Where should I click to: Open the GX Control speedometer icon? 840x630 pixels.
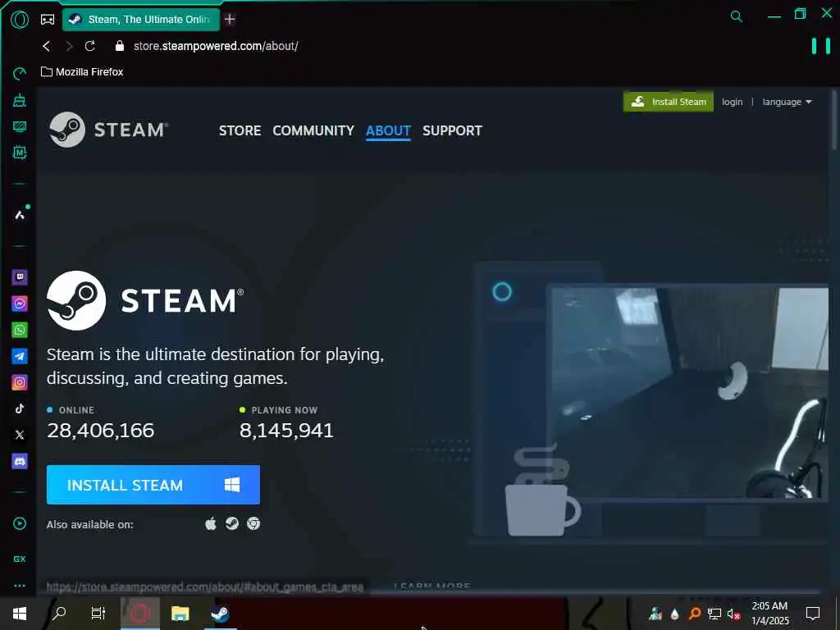[x=20, y=73]
